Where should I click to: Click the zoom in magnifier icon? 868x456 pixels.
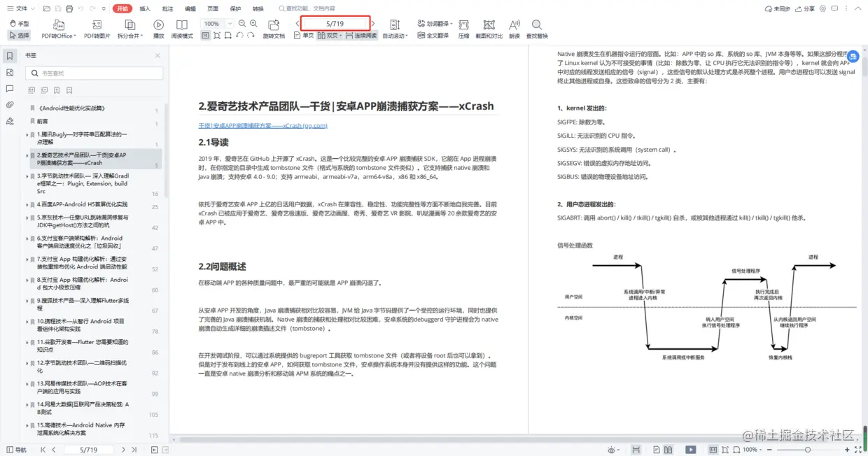[253, 24]
